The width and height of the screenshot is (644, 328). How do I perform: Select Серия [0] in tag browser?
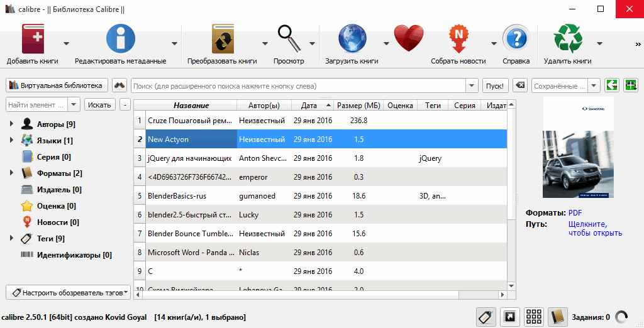click(53, 157)
